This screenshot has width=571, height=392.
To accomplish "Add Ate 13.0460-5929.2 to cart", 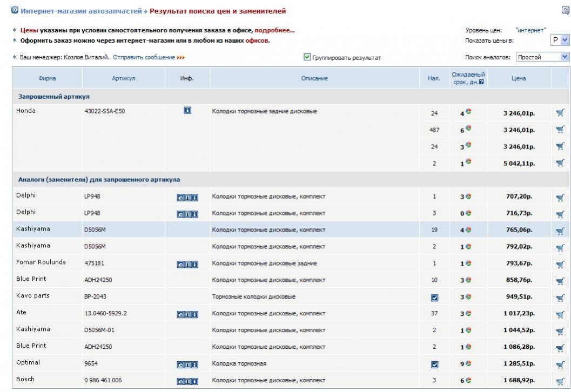I will (x=560, y=314).
